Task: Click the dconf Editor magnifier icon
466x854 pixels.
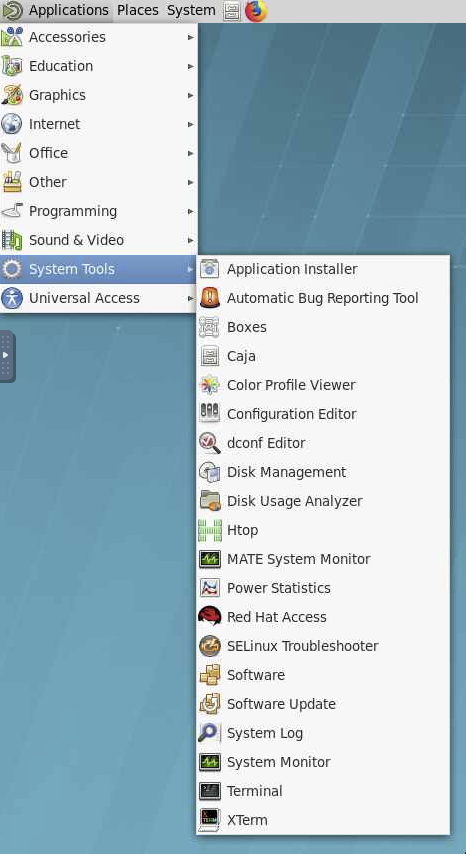Action: (x=210, y=443)
